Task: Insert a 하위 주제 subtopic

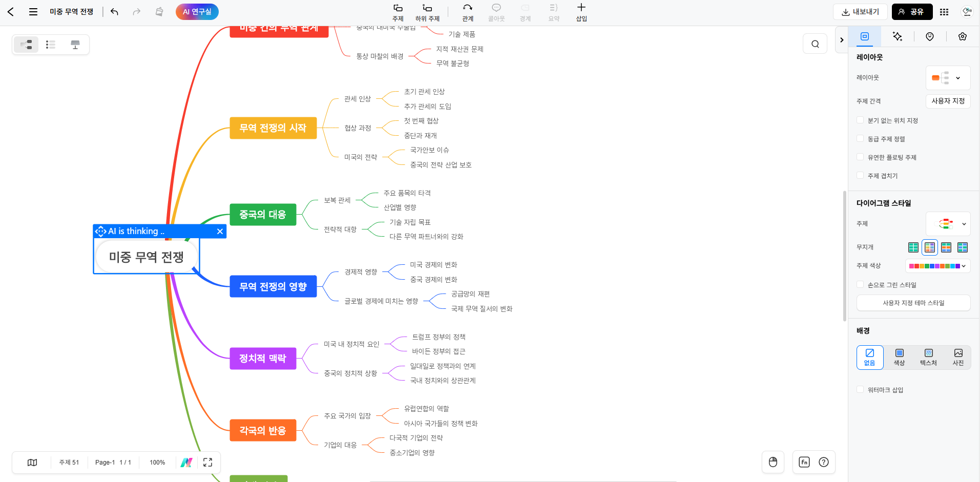Action: (427, 12)
